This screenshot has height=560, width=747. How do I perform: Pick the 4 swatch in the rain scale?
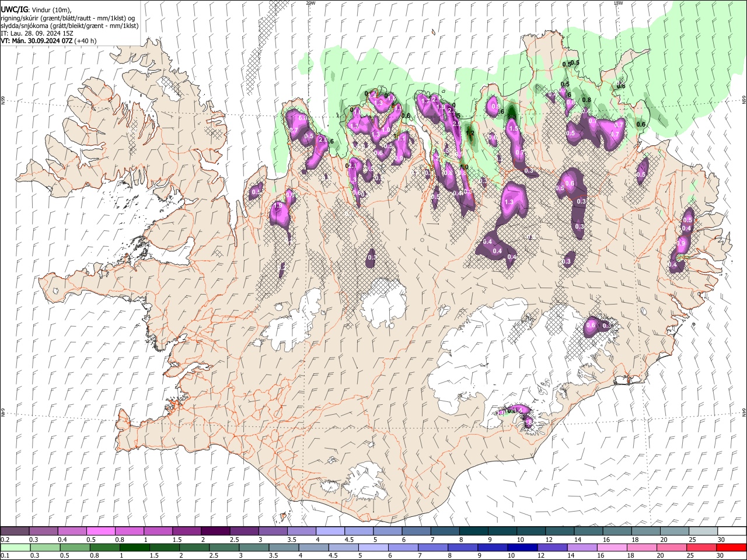[314, 547]
